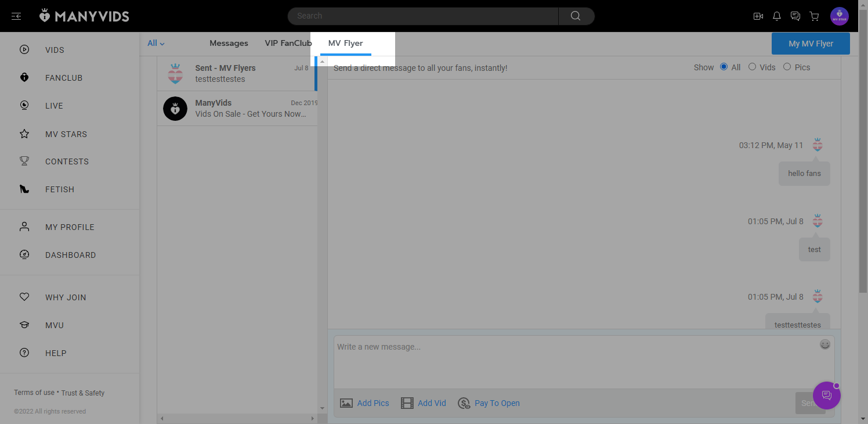Open the Sent - MV Flyers conversation
The width and height of the screenshot is (868, 424).
[237, 74]
